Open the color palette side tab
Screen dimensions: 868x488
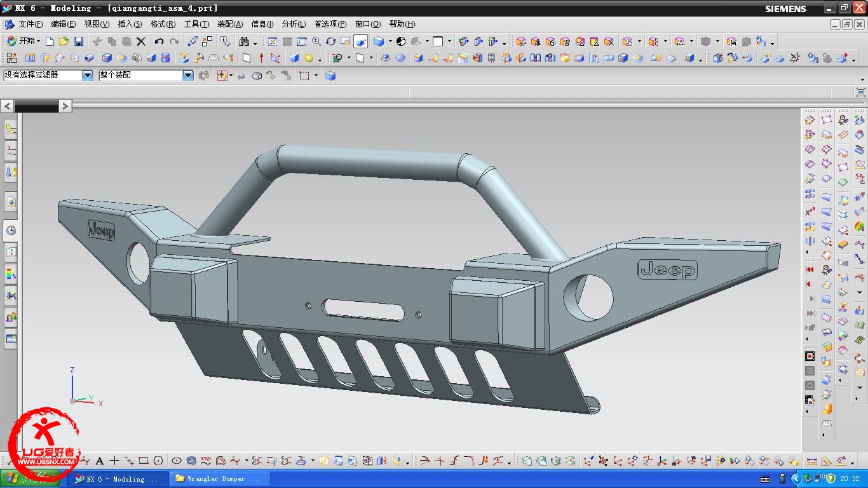pos(11,274)
